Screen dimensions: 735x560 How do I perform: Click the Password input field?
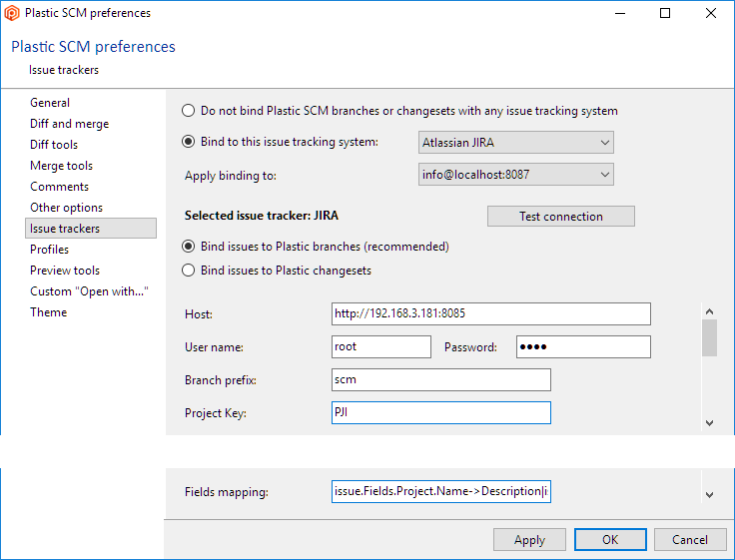(x=583, y=346)
